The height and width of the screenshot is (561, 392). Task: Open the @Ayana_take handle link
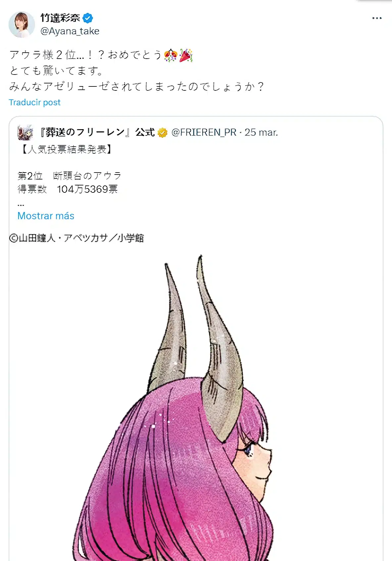tap(70, 31)
